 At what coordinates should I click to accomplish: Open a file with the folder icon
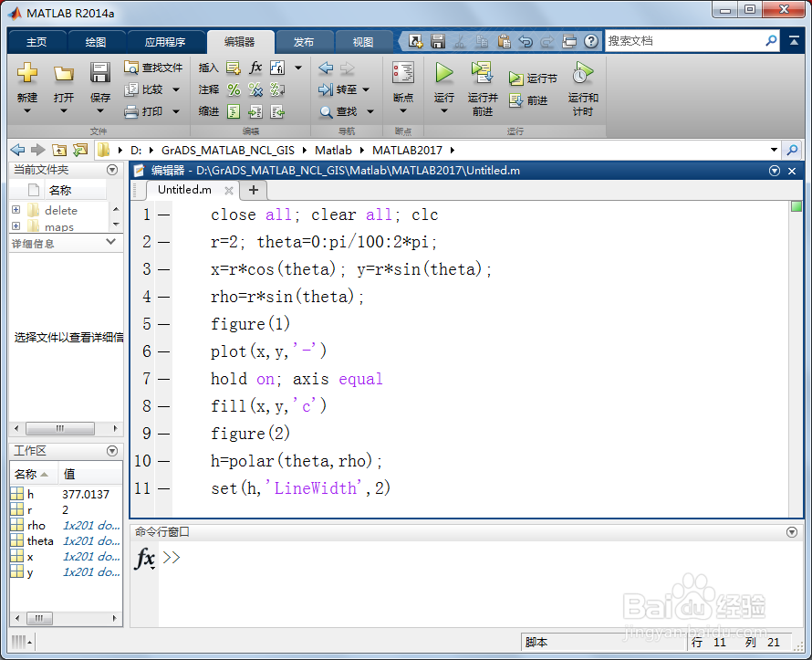pos(63,73)
